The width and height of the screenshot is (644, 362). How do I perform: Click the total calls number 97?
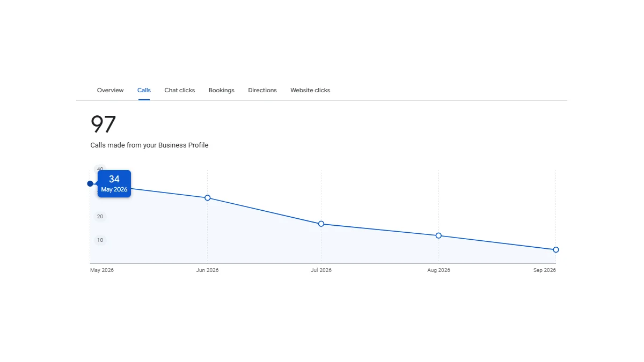tap(103, 124)
